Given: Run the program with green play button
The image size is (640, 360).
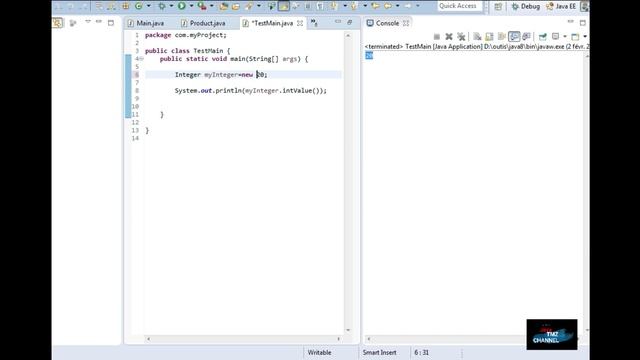Looking at the screenshot, I should pyautogui.click(x=182, y=6).
